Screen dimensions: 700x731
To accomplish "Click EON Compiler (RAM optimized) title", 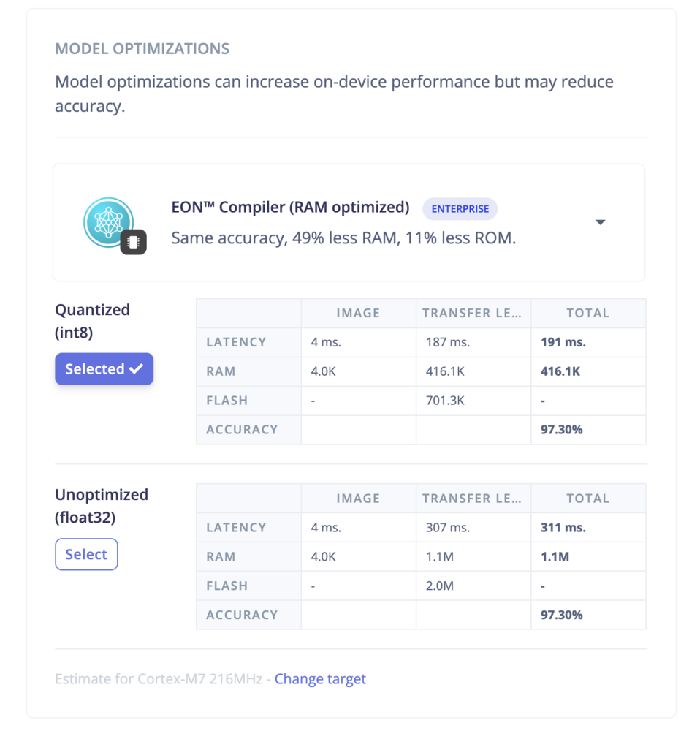I will (x=290, y=207).
